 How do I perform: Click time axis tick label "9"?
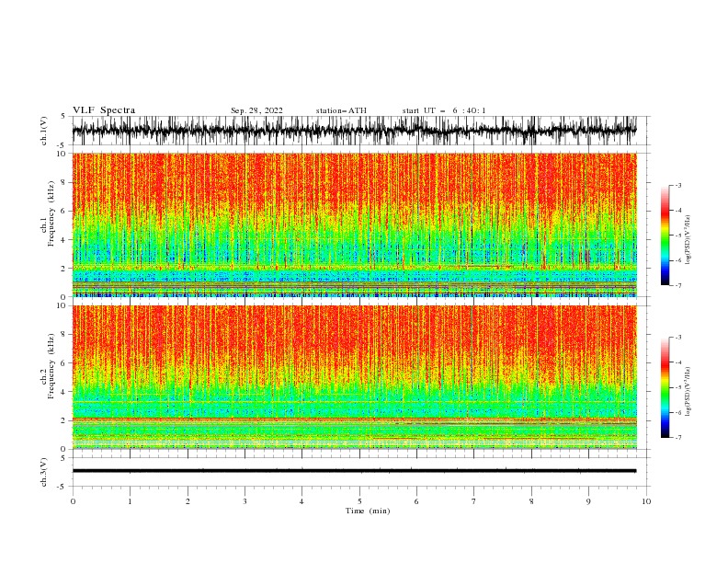coord(588,501)
